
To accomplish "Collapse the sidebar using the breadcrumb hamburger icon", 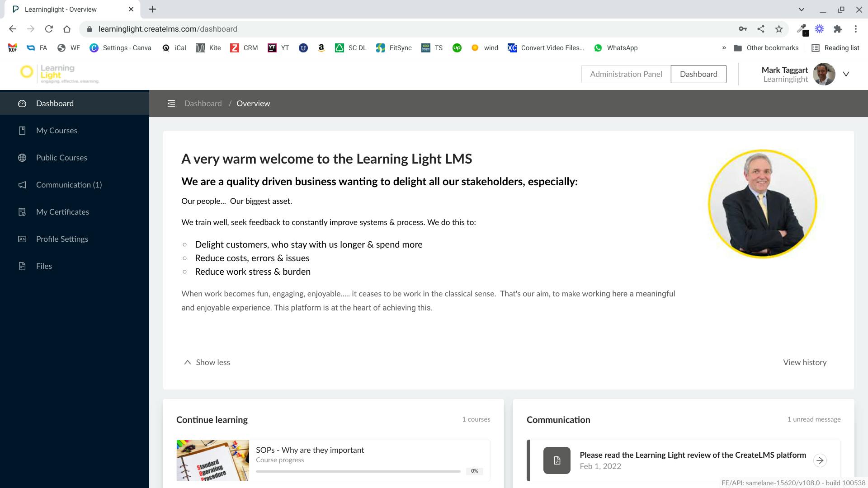I will pos(171,103).
